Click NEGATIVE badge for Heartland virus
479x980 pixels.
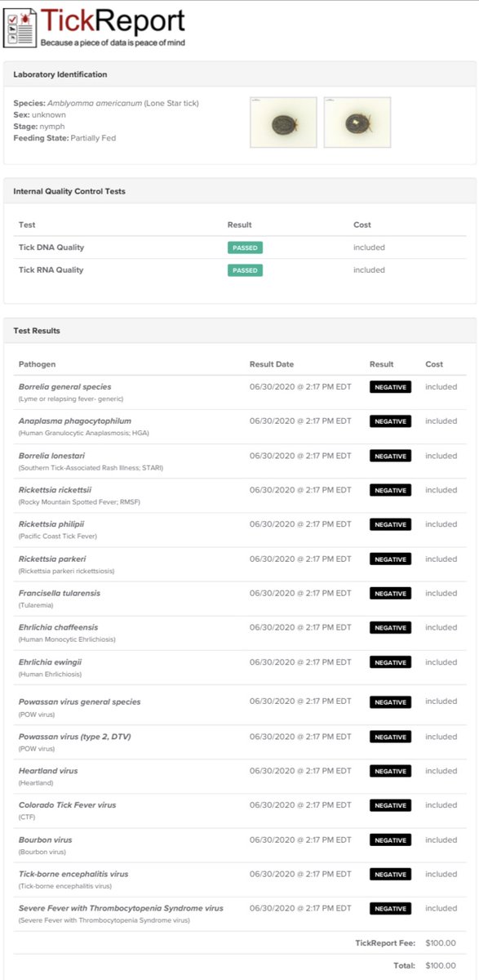point(390,771)
